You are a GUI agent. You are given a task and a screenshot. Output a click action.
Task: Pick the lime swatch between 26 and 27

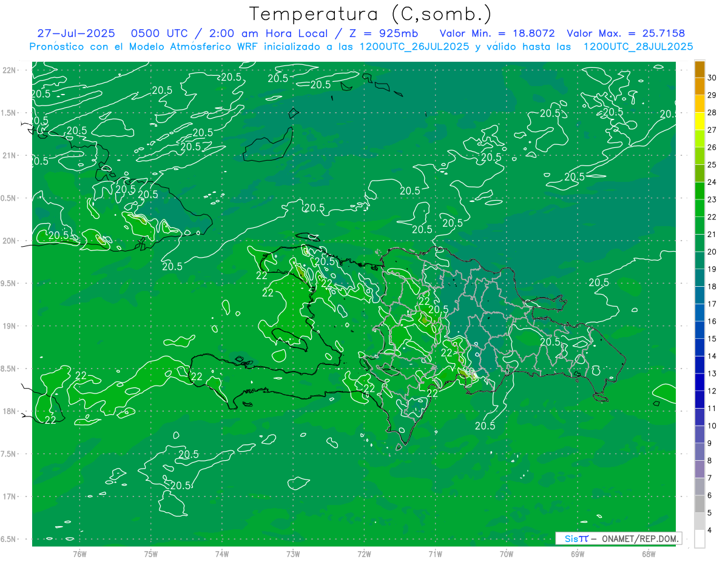(x=699, y=139)
